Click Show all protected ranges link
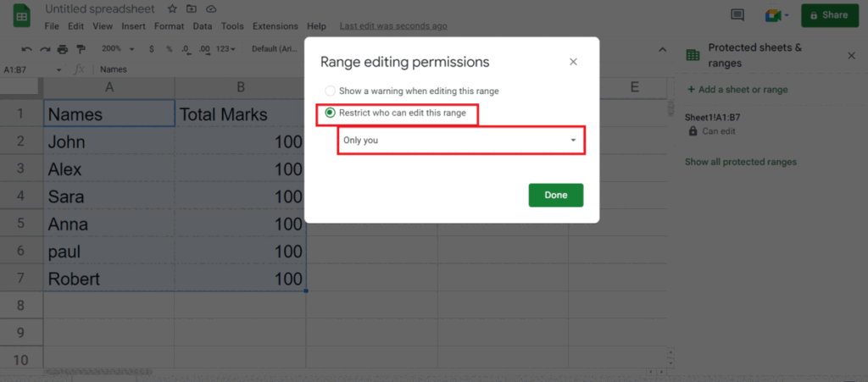The height and width of the screenshot is (382, 868). pos(741,162)
